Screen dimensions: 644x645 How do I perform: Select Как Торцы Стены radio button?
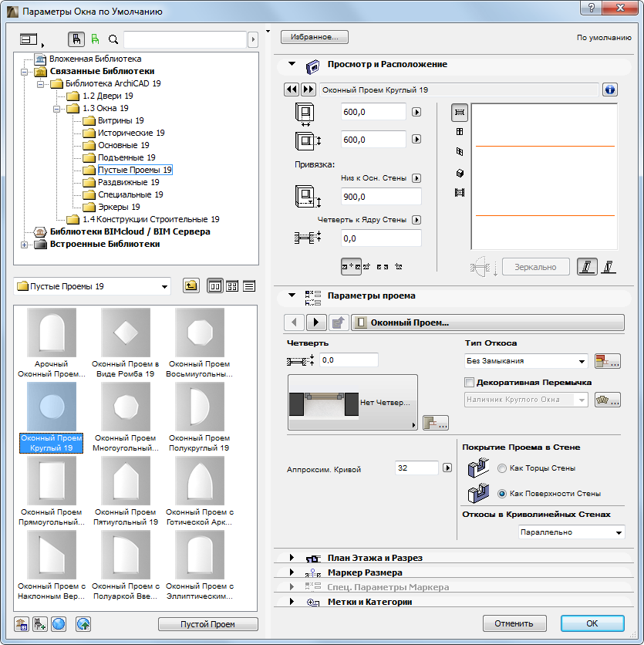point(502,468)
